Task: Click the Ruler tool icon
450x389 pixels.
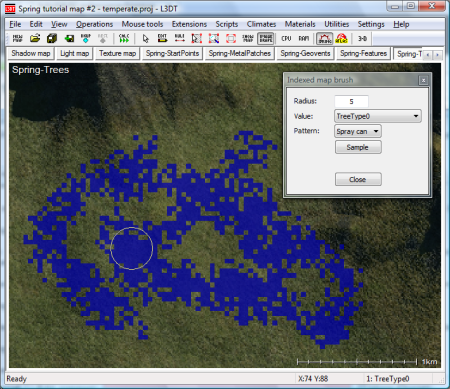Action: (180, 38)
